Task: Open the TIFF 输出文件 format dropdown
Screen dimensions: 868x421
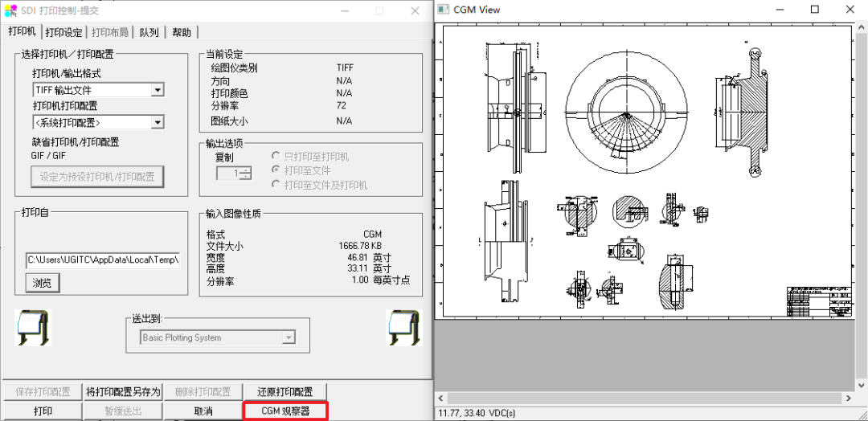Action: point(158,91)
